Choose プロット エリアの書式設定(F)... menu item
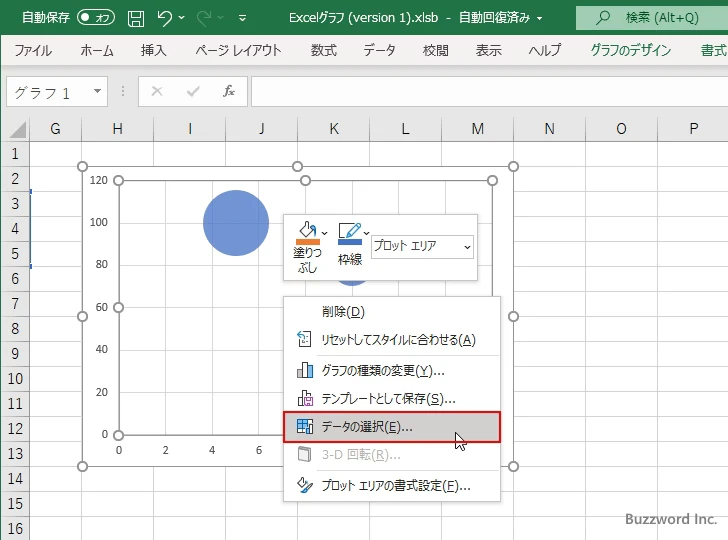The image size is (728, 540). tap(392, 486)
